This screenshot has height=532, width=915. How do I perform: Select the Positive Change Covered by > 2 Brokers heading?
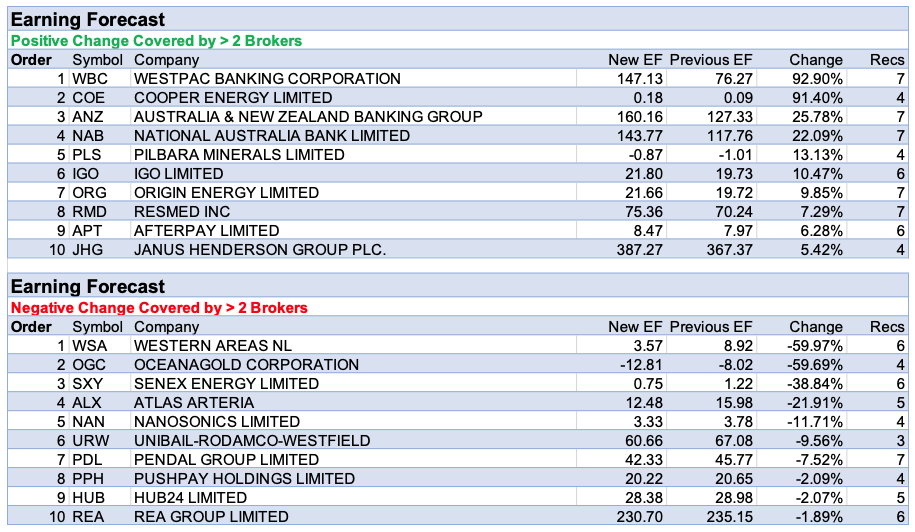156,41
